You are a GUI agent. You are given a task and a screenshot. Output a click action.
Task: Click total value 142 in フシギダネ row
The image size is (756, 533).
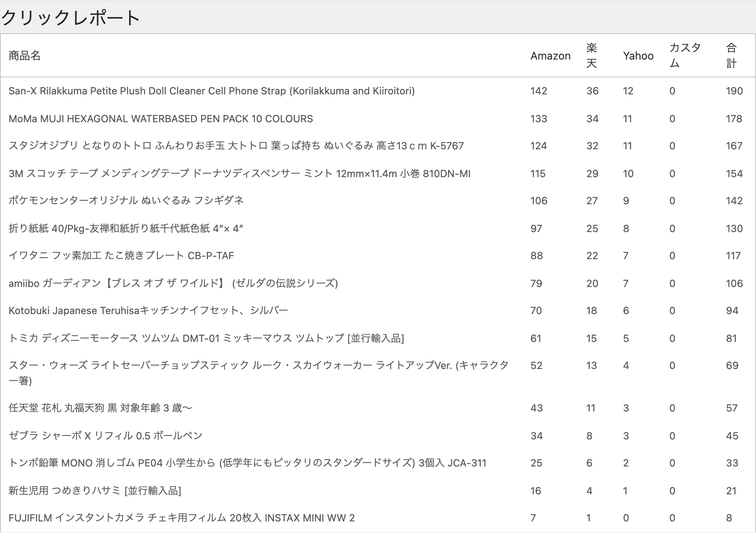click(x=734, y=201)
